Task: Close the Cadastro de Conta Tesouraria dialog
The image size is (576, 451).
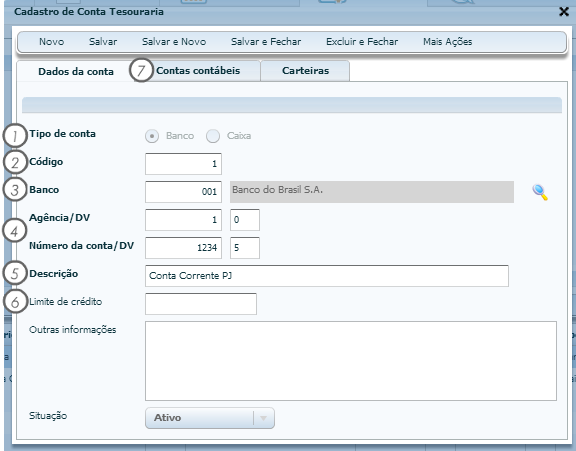Action: coord(564,12)
